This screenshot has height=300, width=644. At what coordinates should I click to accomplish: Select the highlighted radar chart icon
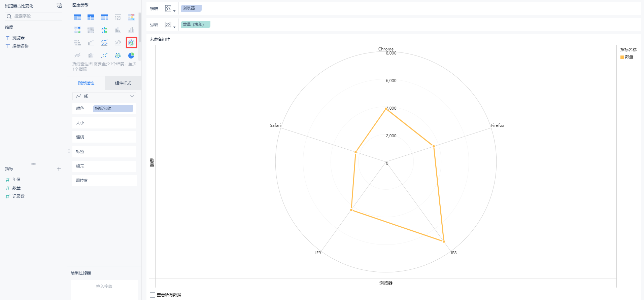131,43
